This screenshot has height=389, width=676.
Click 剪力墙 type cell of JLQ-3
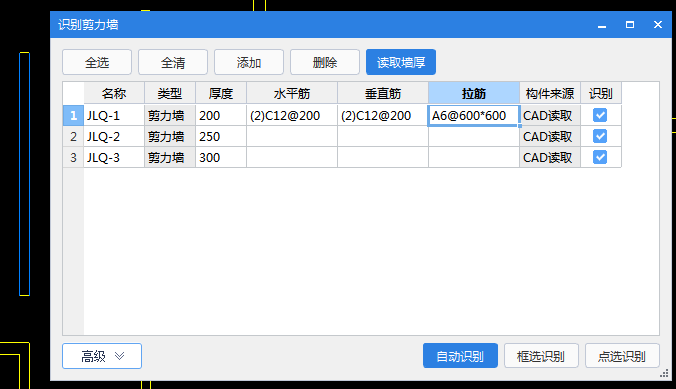tap(170, 157)
